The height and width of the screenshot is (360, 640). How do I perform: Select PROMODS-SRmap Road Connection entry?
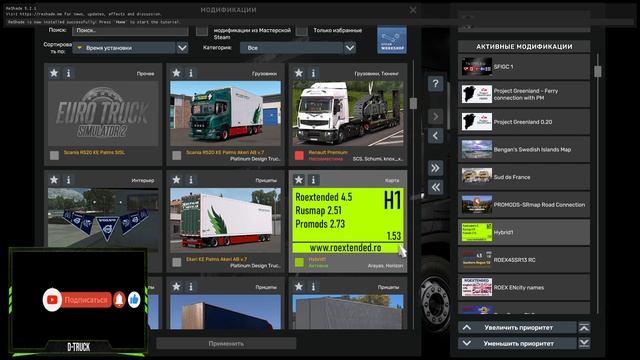click(524, 204)
